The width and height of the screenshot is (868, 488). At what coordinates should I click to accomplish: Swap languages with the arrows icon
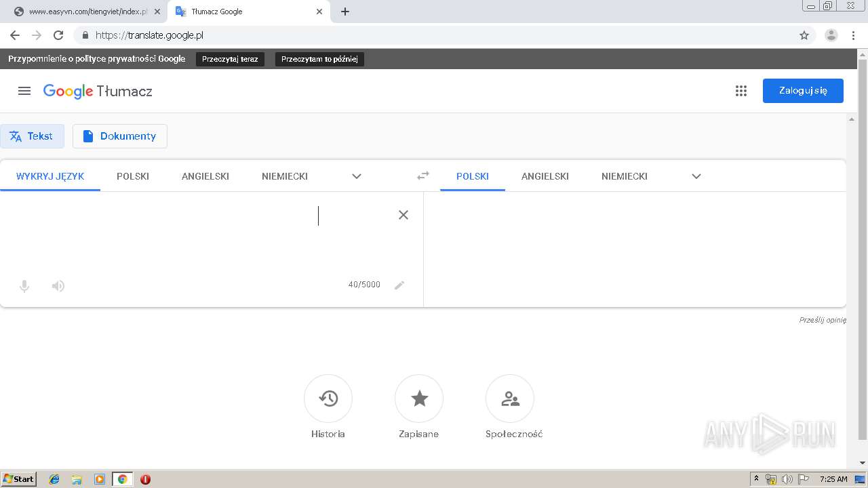tap(423, 176)
